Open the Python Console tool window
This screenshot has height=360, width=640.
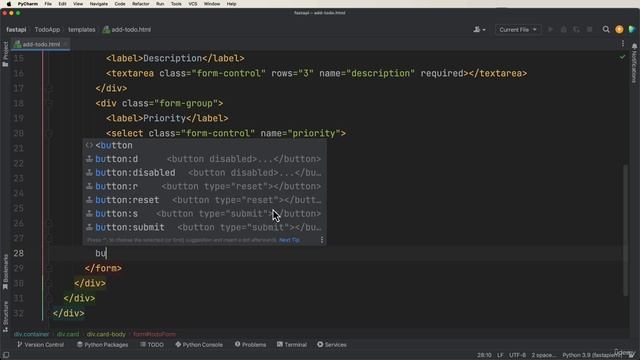(199, 345)
